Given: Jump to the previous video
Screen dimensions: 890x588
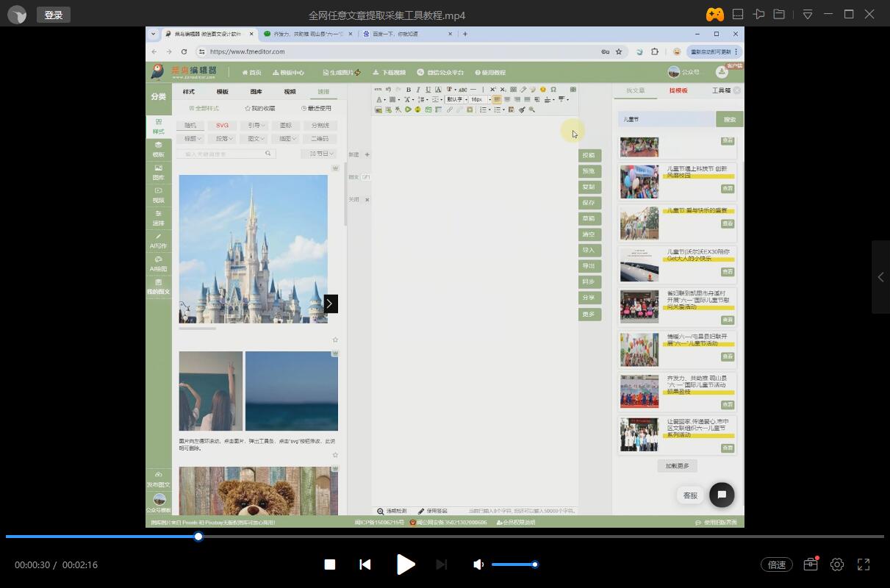Looking at the screenshot, I should coord(365,564).
